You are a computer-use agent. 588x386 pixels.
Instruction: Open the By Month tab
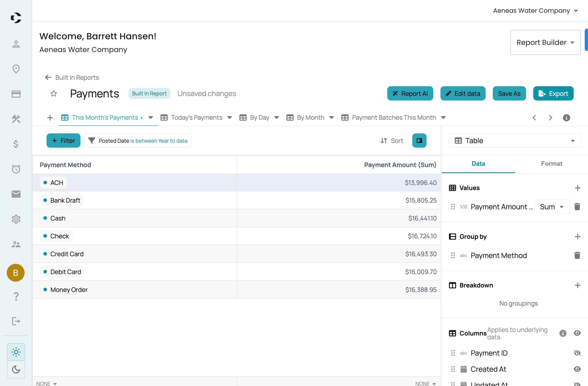[310, 117]
